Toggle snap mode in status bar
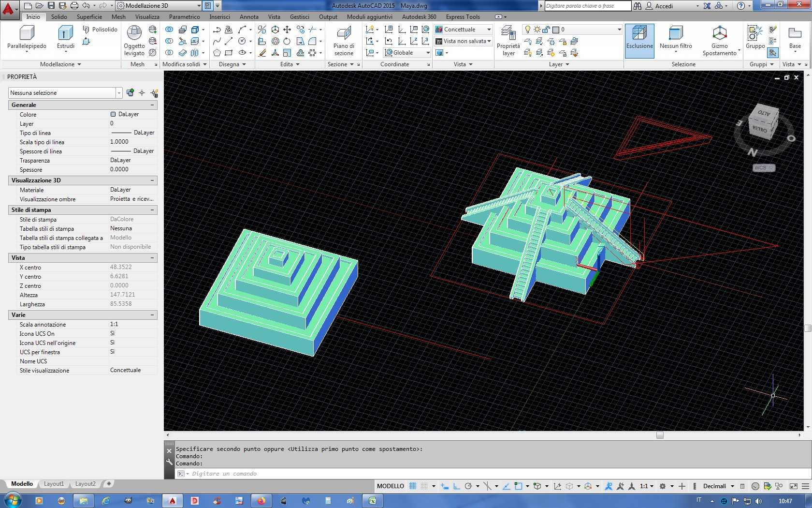Screen dimensions: 812x508 point(424,486)
